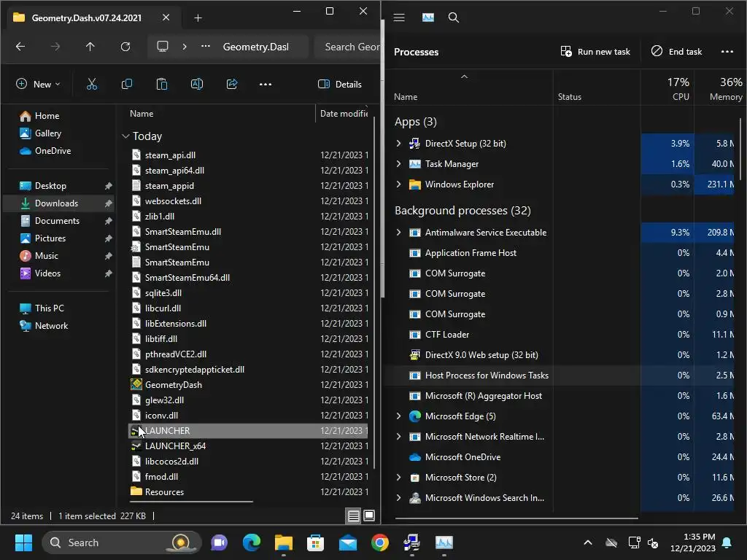Expand the Microsoft Store (2) process group
Screen dimensions: 747x560
click(399, 477)
